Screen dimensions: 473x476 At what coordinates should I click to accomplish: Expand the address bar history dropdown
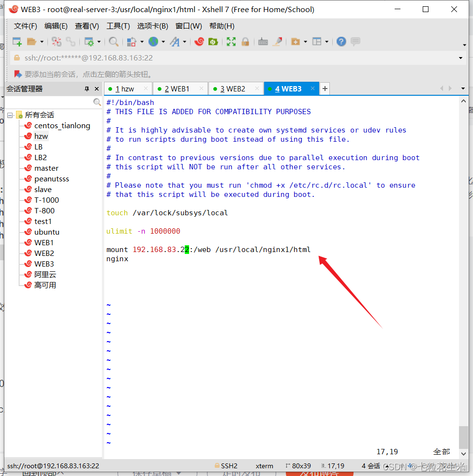pyautogui.click(x=460, y=58)
